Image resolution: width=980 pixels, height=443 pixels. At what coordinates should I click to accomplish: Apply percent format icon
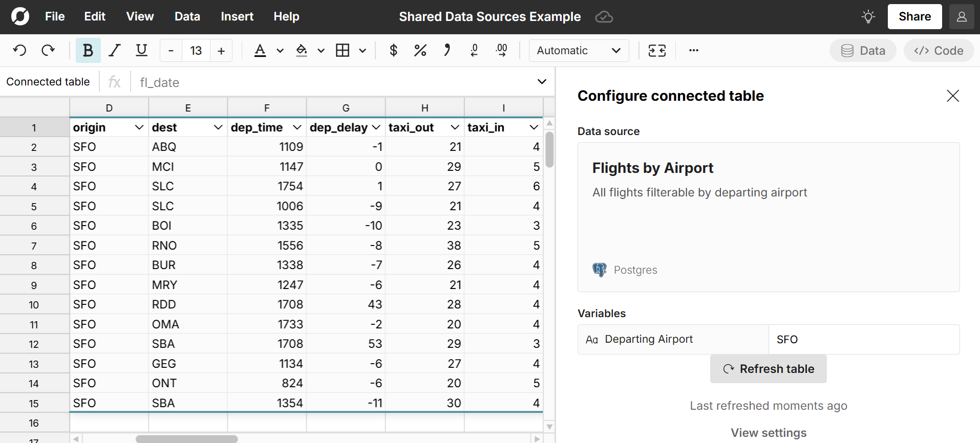(x=420, y=50)
